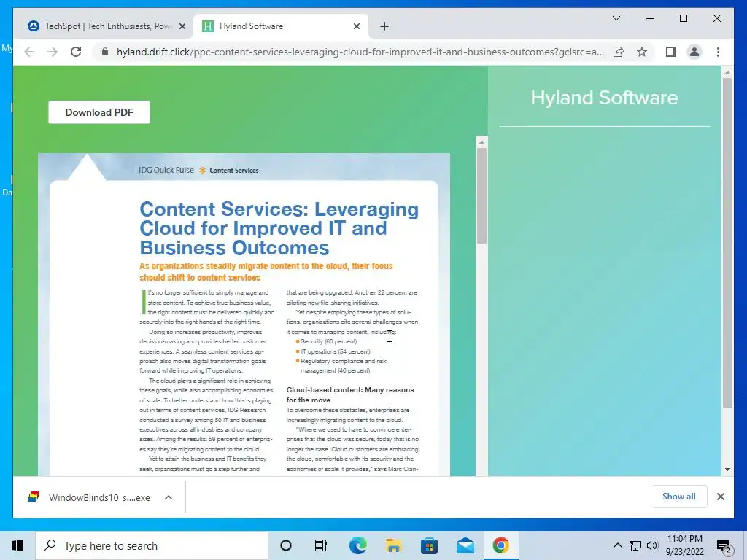Click 'Security (60 percent)' bullet
Viewport: 747px width, 560px height.
pos(329,341)
